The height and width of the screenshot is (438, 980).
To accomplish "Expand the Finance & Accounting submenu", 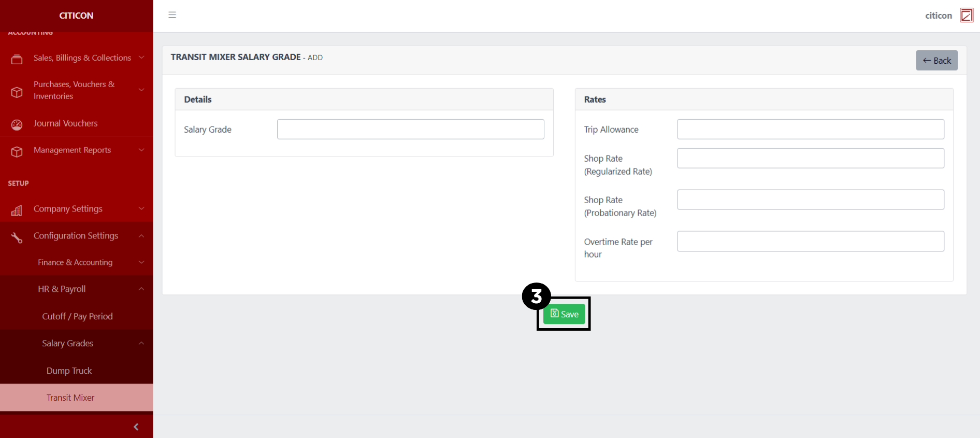I will [75, 262].
